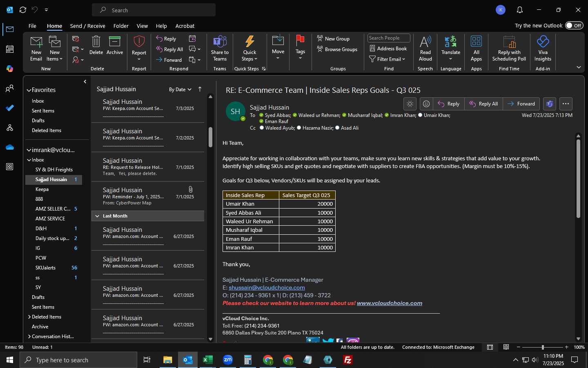Reverse the sort order arrow
Screen dimensions: 588x368
[200, 89]
